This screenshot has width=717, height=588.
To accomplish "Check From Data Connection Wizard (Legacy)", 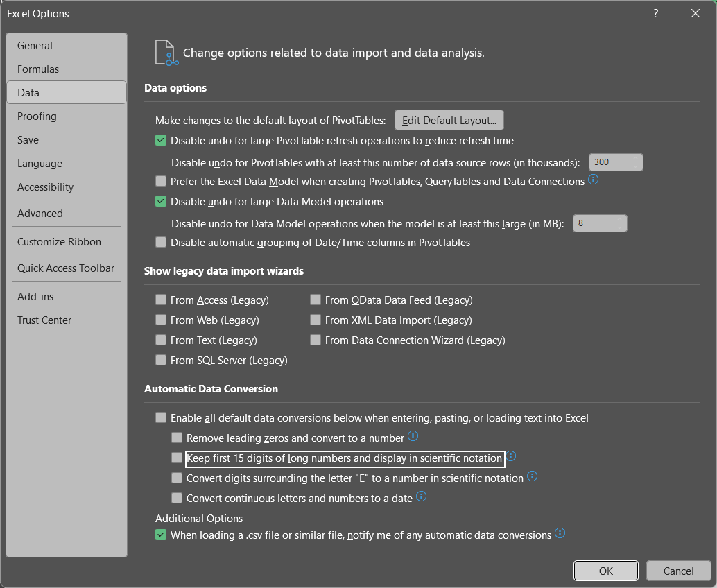I will 315,340.
